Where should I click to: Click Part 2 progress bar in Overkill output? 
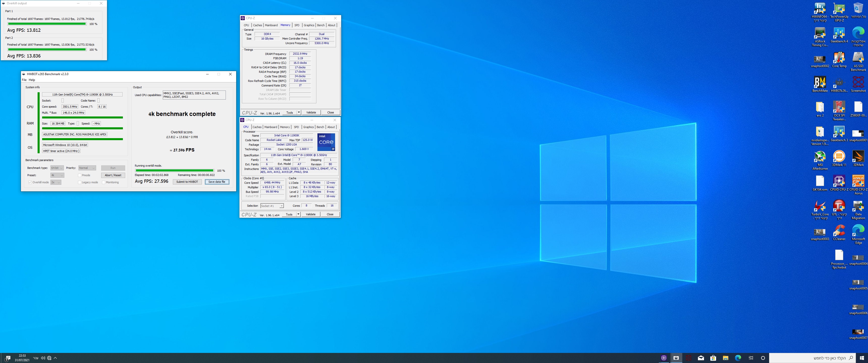tap(47, 49)
